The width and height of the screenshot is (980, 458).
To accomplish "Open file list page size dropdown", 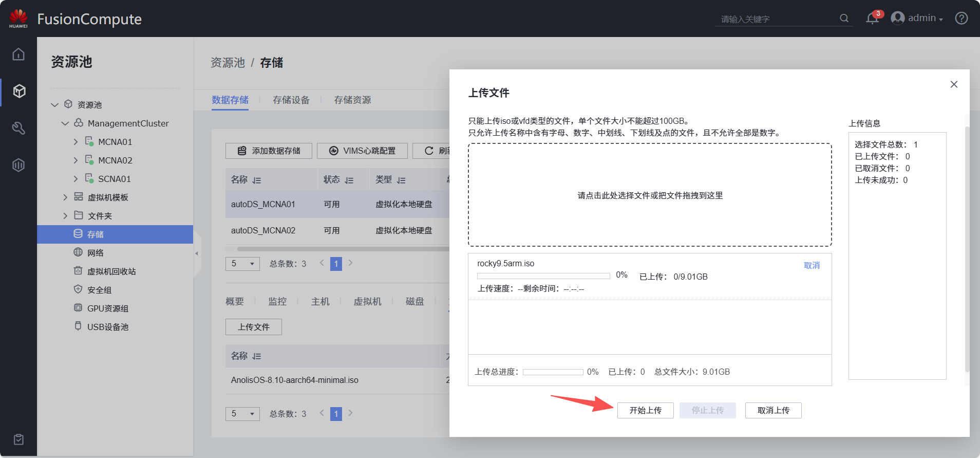I will [243, 414].
